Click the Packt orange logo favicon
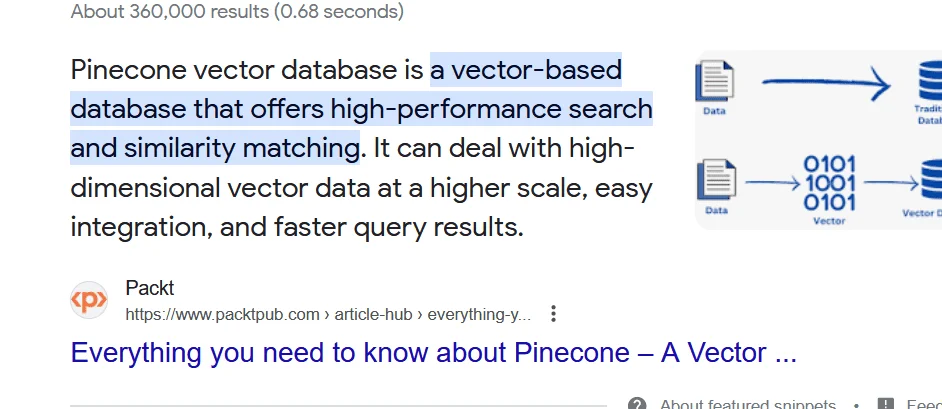Screen dimensions: 942x409 pyautogui.click(x=89, y=300)
